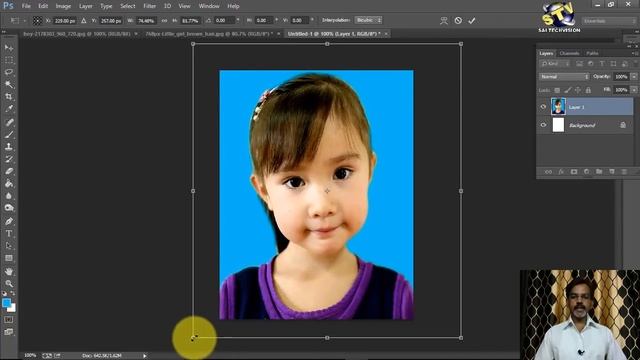Open the workspace Essentials dropdown

click(x=609, y=20)
